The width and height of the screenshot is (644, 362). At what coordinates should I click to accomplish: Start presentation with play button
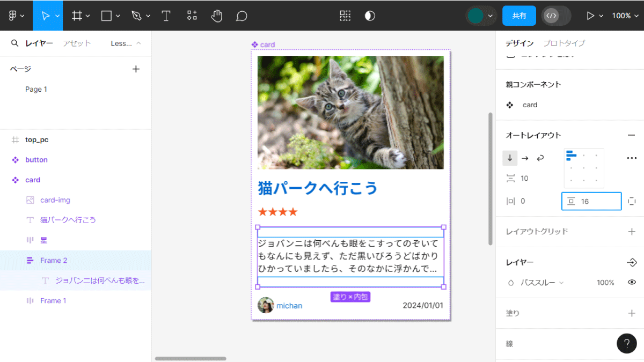click(x=590, y=16)
